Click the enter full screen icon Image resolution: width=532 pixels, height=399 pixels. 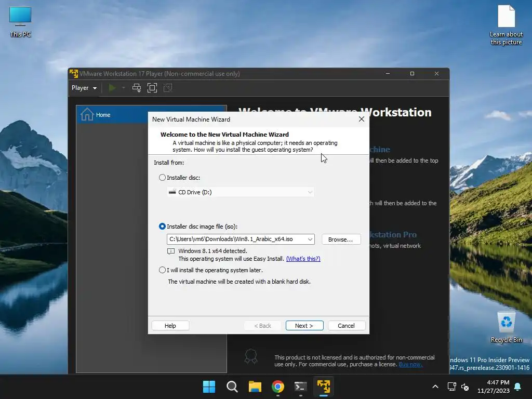pos(152,88)
